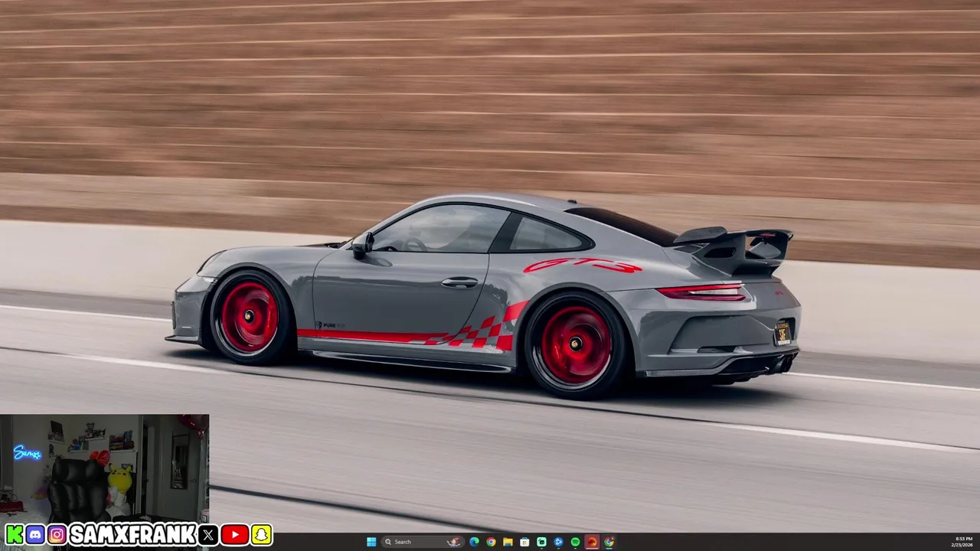This screenshot has width=980, height=551.
Task: Open the Chrome profile icon at taskbar end
Action: [609, 542]
